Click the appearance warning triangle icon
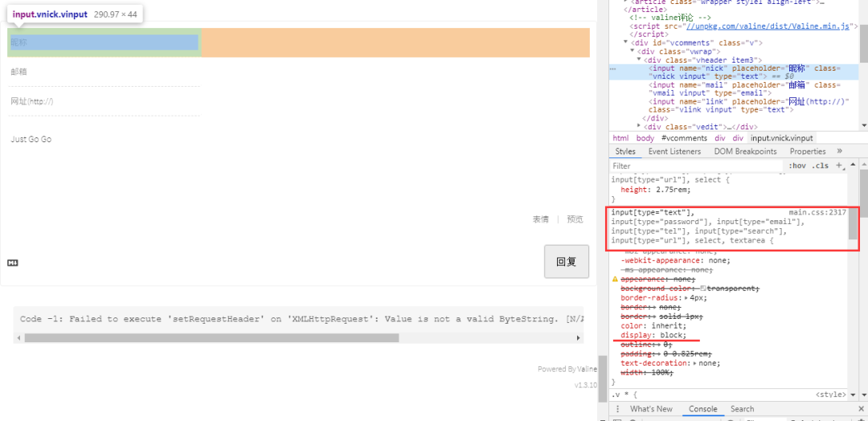Screen dimensions: 868x421 pyautogui.click(x=615, y=280)
